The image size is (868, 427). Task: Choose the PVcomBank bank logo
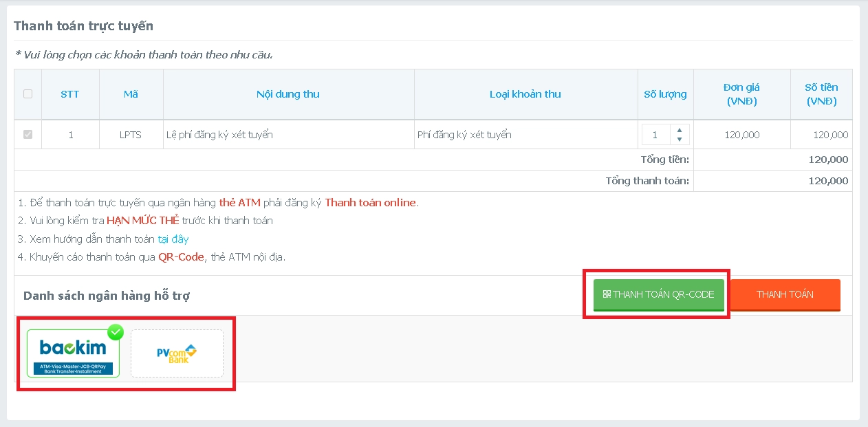click(177, 353)
